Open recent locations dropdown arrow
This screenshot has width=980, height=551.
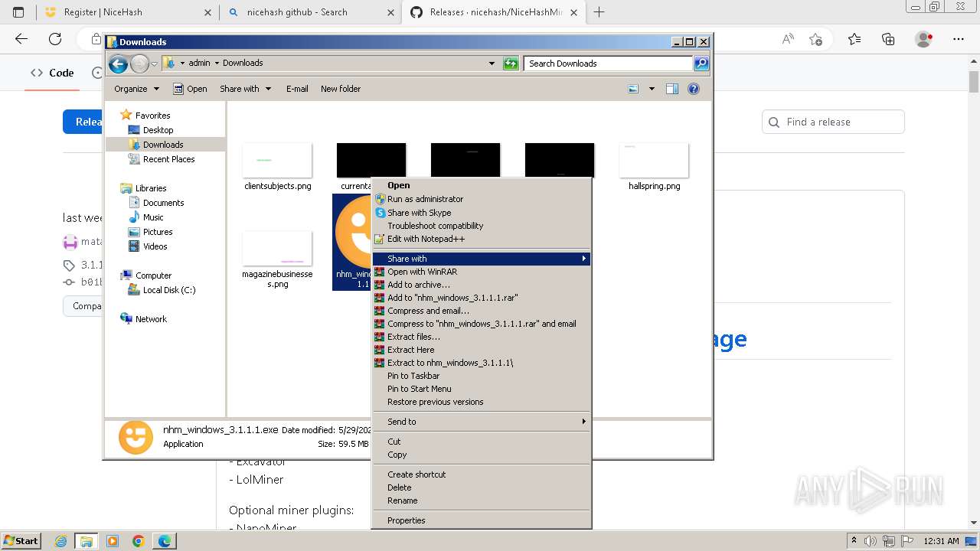point(154,64)
